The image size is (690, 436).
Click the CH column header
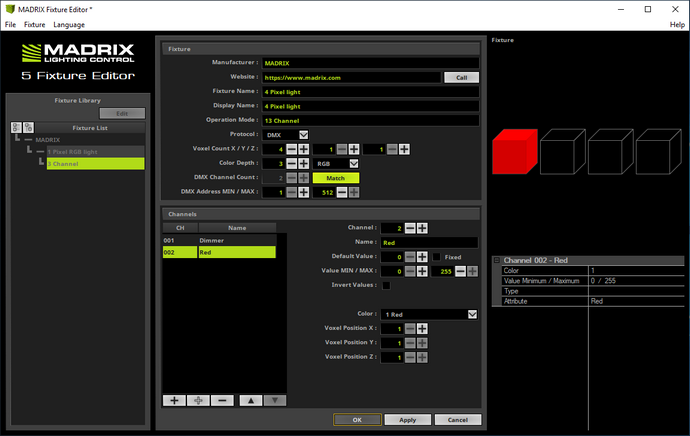(x=180, y=228)
